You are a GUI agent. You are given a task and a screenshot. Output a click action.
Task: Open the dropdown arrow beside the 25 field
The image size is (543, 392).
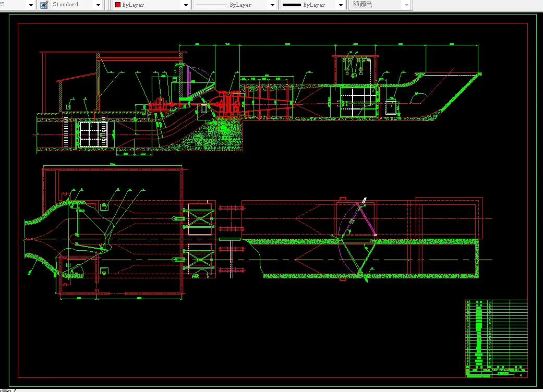[x=31, y=5]
